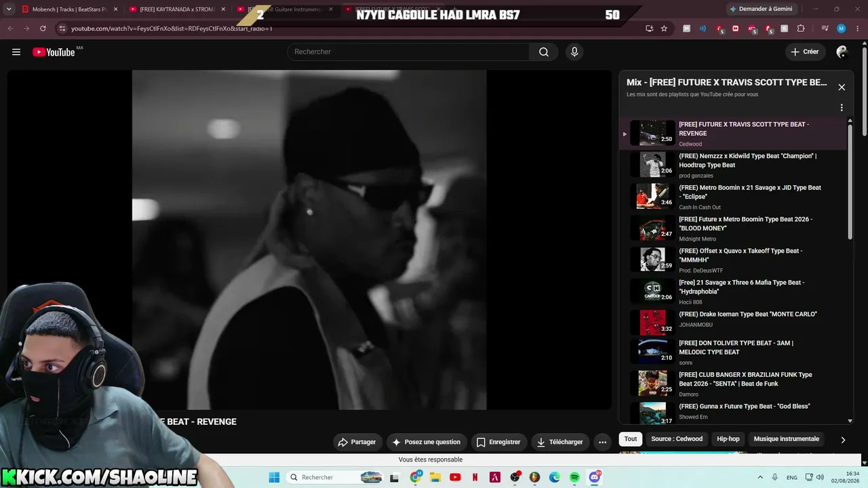Open File Explorer from the taskbar

click(x=435, y=477)
